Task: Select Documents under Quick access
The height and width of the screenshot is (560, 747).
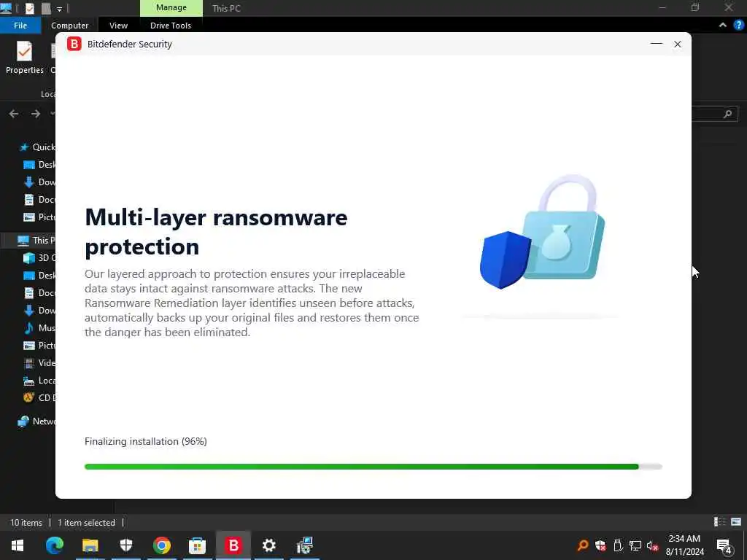Action: click(39, 200)
